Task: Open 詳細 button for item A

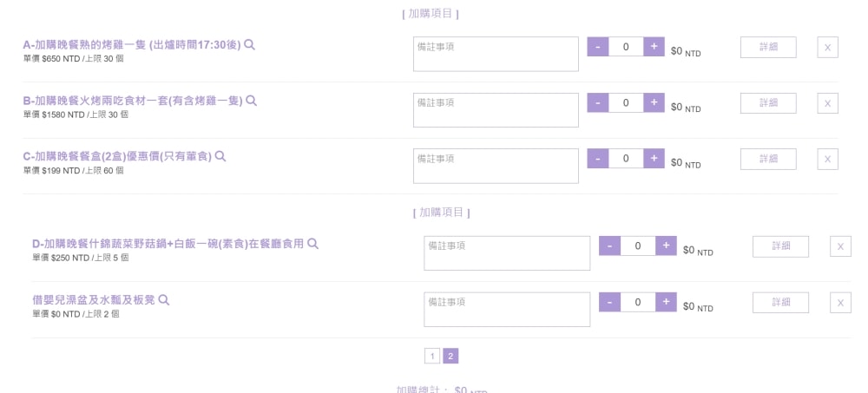Action: 768,48
